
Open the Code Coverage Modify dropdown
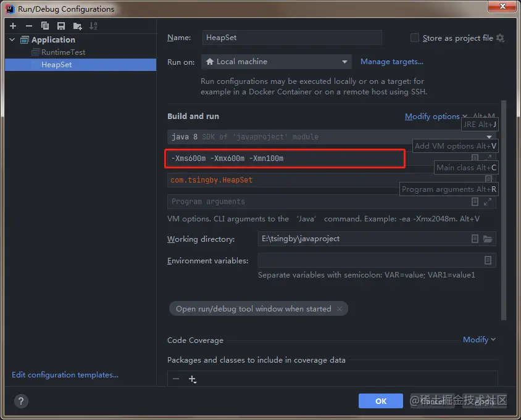[479, 340]
